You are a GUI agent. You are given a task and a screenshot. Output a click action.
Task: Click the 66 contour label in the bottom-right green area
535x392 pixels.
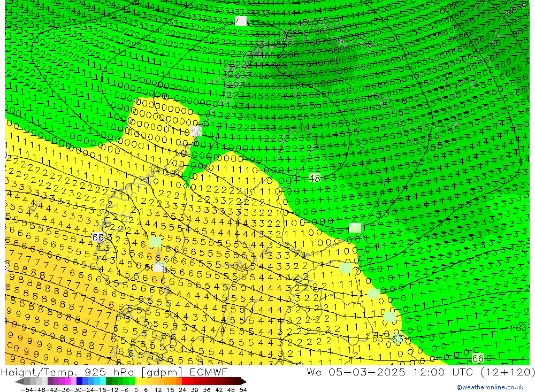pos(478,358)
